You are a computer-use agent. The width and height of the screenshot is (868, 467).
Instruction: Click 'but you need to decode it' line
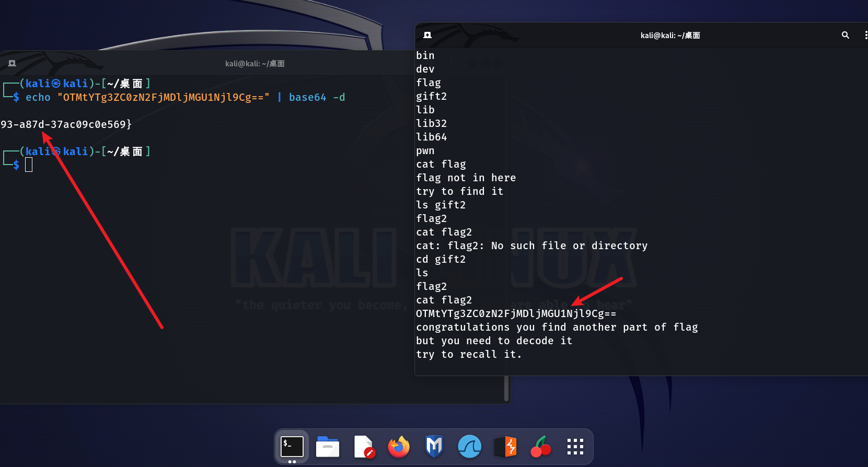[494, 341]
